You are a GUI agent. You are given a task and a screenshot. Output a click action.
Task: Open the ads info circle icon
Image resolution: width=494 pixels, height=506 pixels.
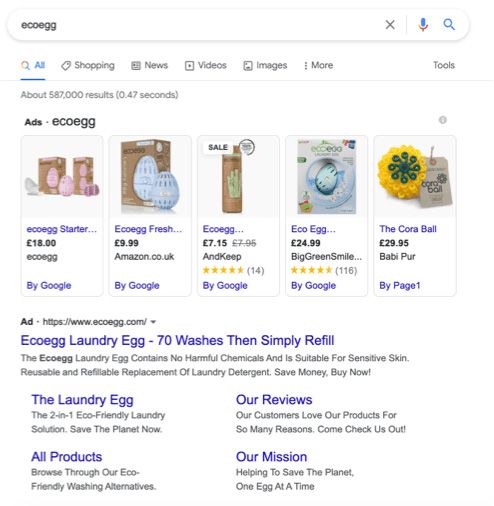(442, 120)
